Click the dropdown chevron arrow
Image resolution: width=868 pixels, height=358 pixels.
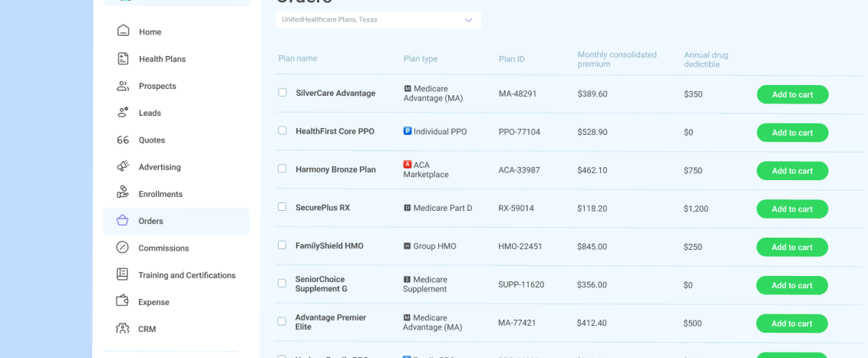pyautogui.click(x=468, y=20)
